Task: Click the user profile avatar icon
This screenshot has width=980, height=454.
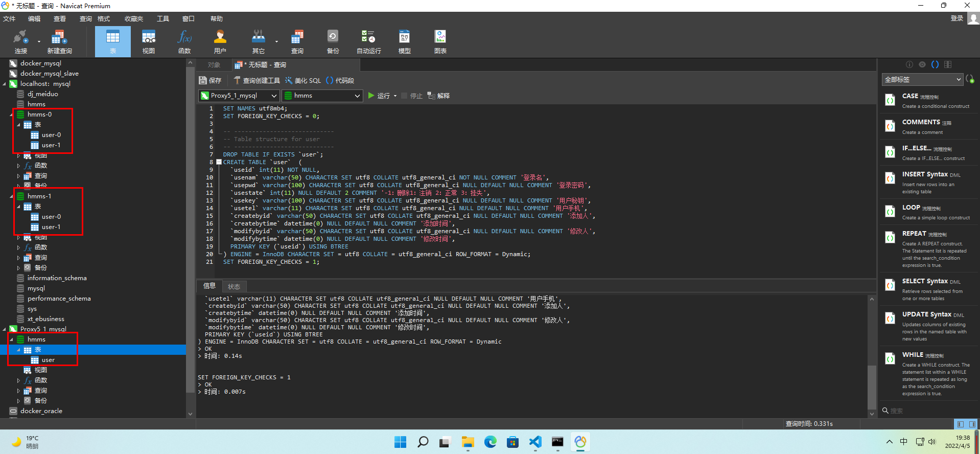Action: 973,18
